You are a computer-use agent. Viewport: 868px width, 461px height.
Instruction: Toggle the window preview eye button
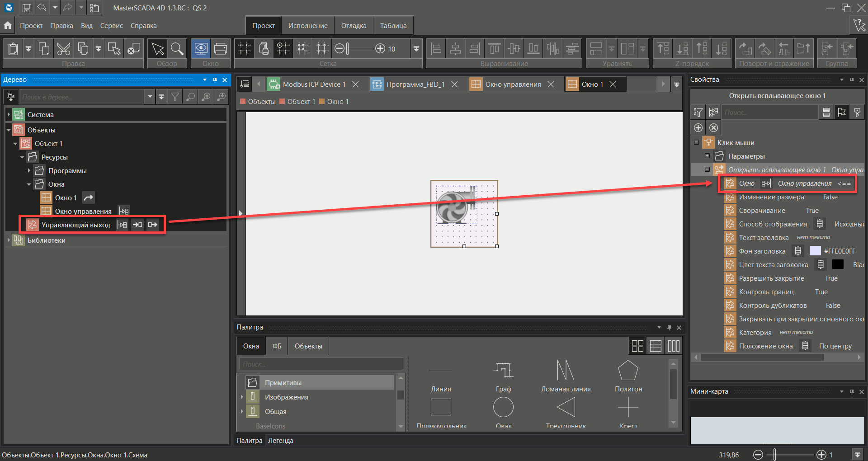201,48
